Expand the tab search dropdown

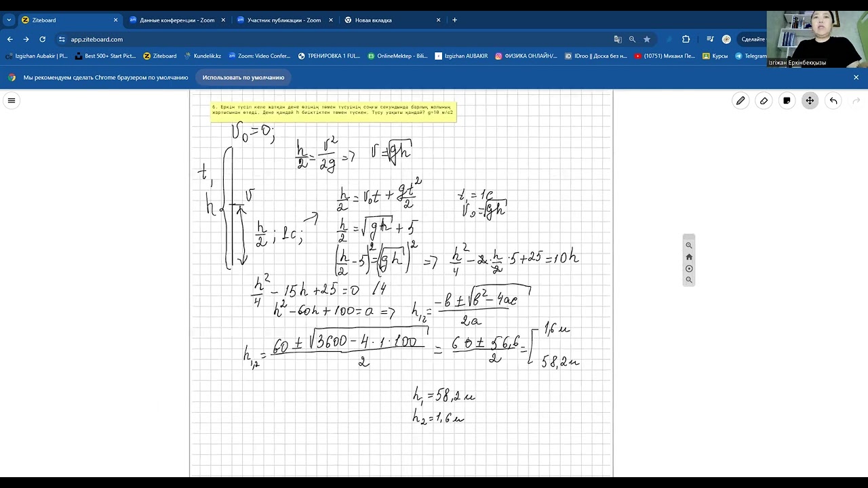[x=9, y=20]
